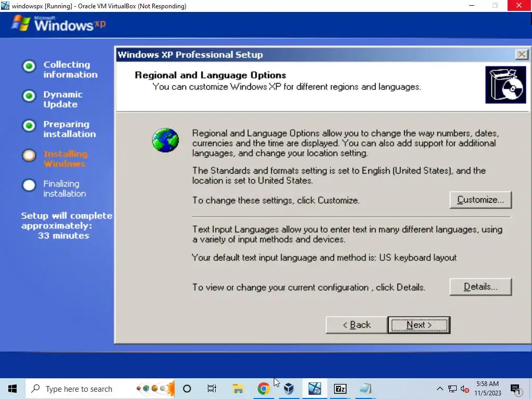Click the 'Setup will complete approximately' text
The height and width of the screenshot is (399, 532).
[66, 220]
